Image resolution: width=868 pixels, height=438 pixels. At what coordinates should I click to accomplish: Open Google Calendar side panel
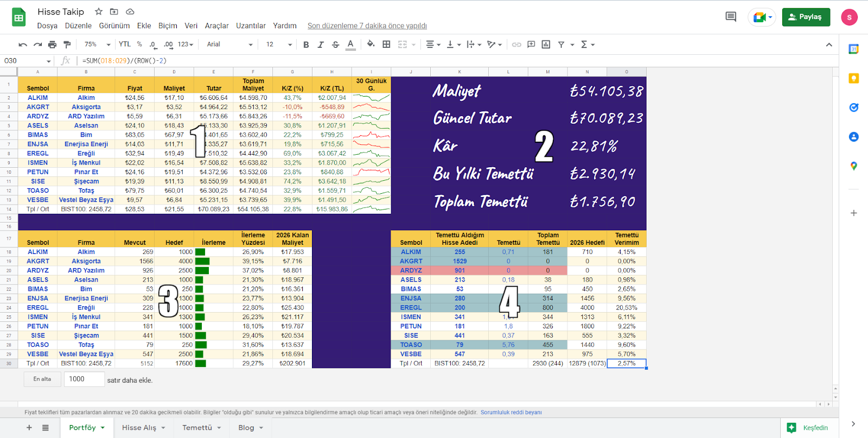(853, 49)
